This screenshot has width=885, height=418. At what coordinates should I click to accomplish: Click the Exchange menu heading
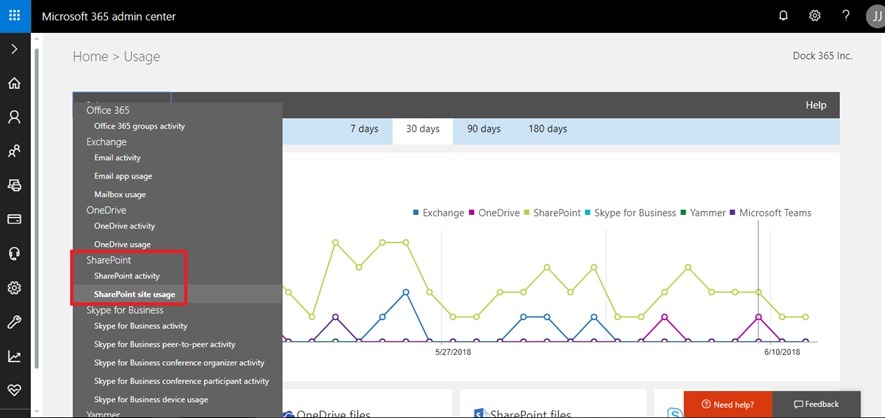coord(106,142)
